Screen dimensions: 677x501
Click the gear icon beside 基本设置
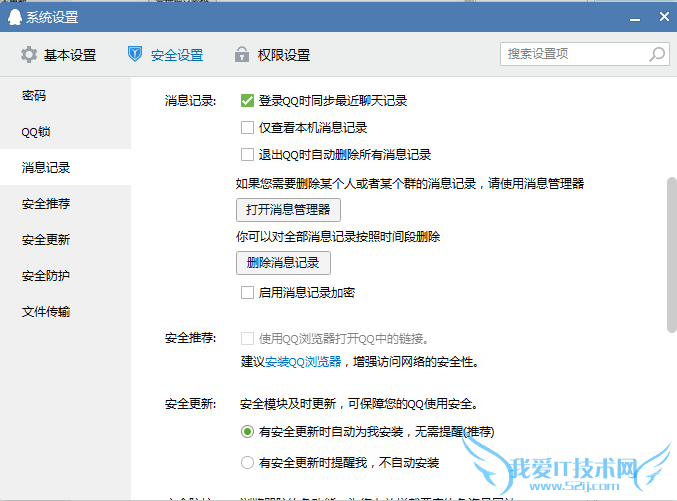29,55
